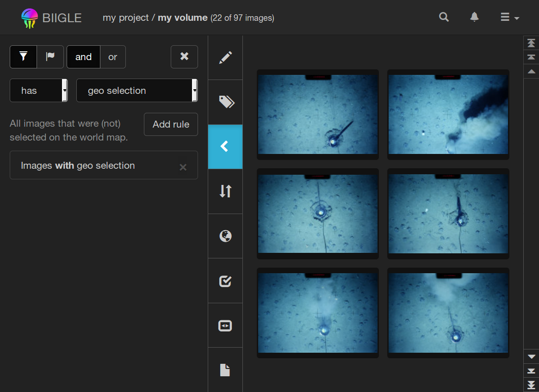Click the pencil edit icon in sidebar
Viewport: 539px width, 392px height.
coord(225,58)
